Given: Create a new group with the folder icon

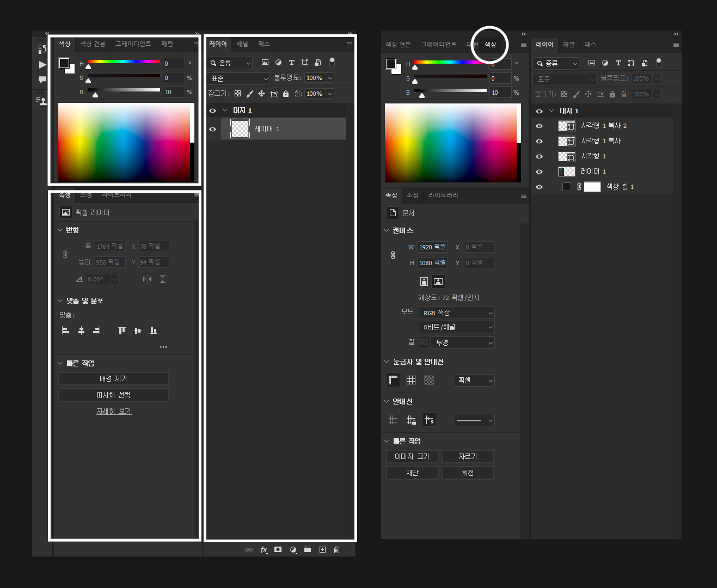Looking at the screenshot, I should click(x=308, y=550).
